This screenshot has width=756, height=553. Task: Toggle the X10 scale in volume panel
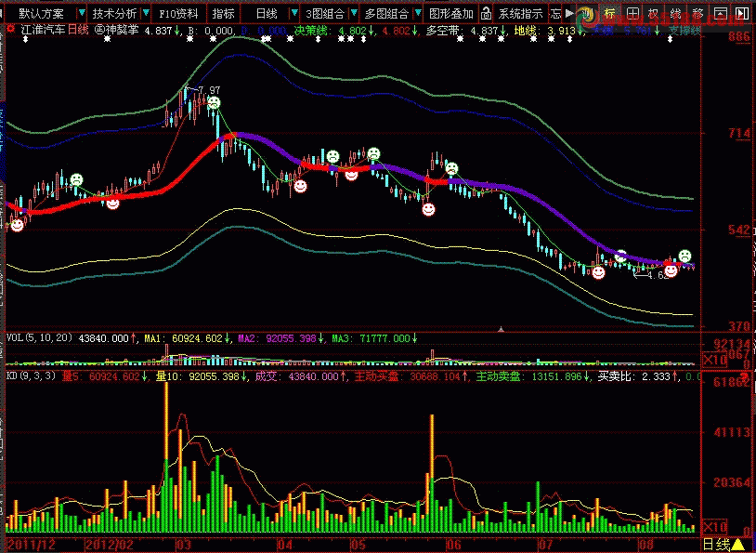[x=715, y=360]
